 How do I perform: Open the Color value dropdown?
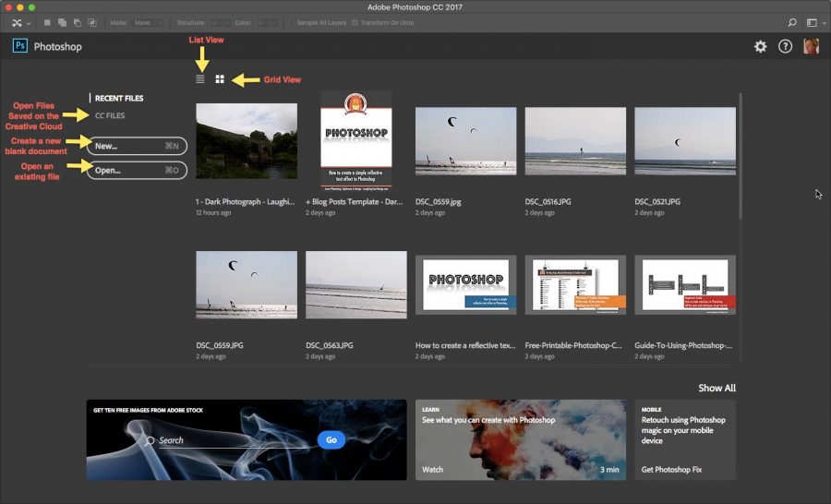pyautogui.click(x=267, y=23)
